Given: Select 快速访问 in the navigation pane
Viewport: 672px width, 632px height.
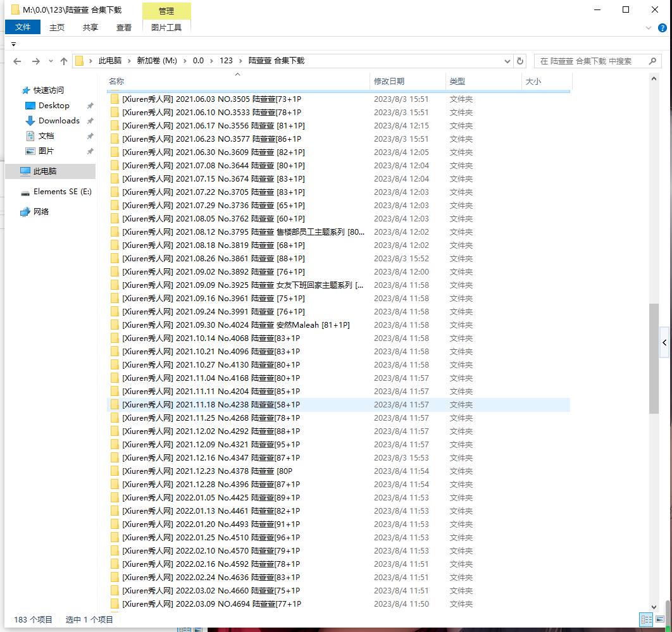Looking at the screenshot, I should pyautogui.click(x=49, y=90).
